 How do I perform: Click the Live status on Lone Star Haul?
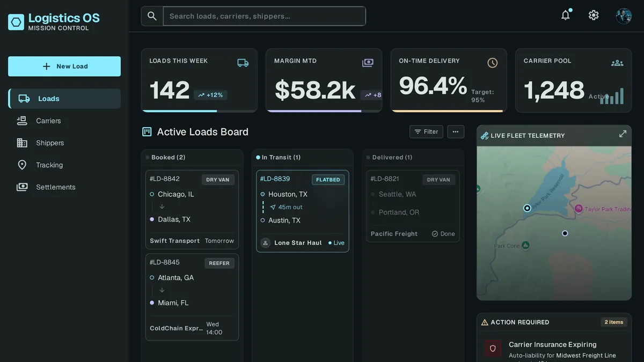[336, 243]
